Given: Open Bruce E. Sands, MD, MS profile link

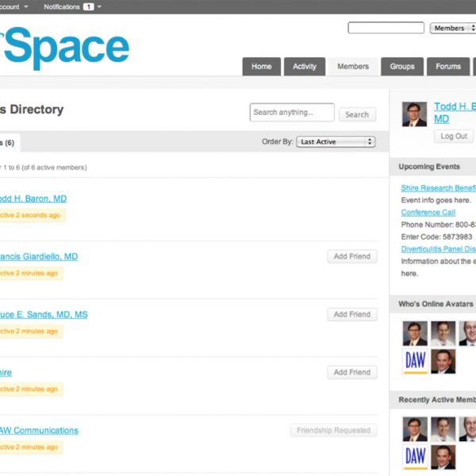Looking at the screenshot, I should point(44,315).
